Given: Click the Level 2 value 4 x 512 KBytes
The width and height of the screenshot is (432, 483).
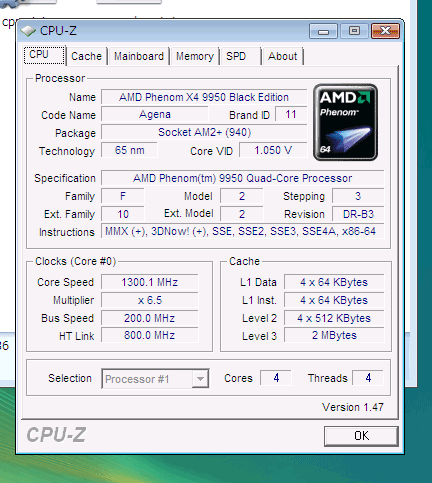Looking at the screenshot, I should coord(334,318).
